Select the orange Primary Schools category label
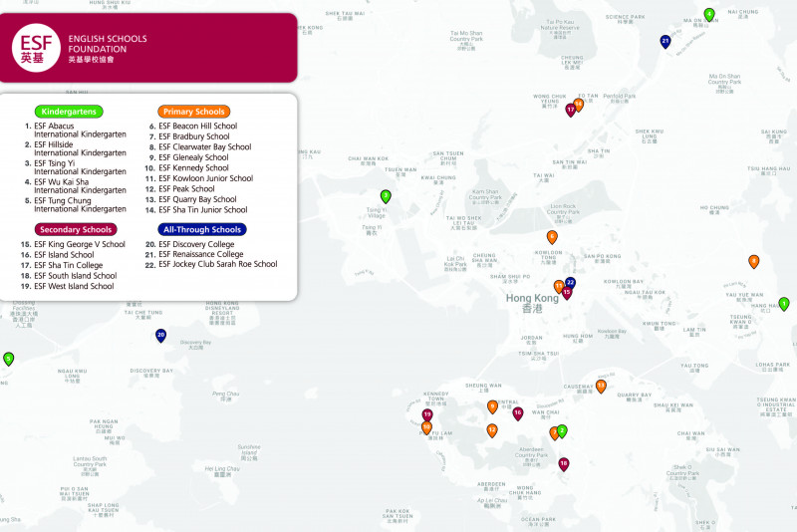Viewport: 797px width, 532px height. point(193,112)
